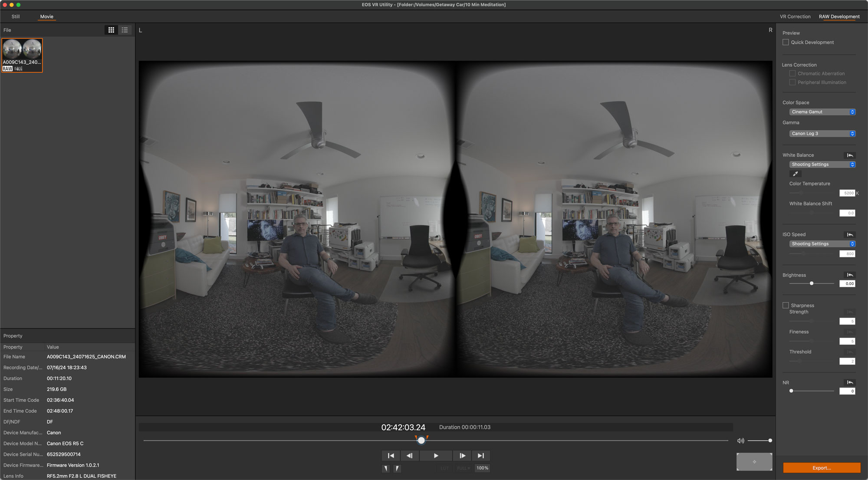Reset White Balance to default
Viewport: 868px width, 480px height.
[x=850, y=155]
